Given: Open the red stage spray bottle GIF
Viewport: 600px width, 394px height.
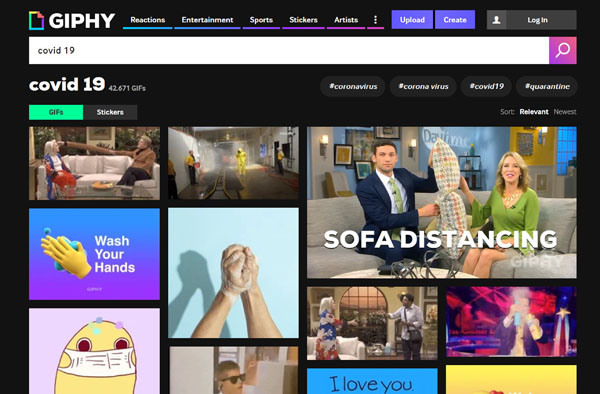Looking at the screenshot, I should [511, 322].
